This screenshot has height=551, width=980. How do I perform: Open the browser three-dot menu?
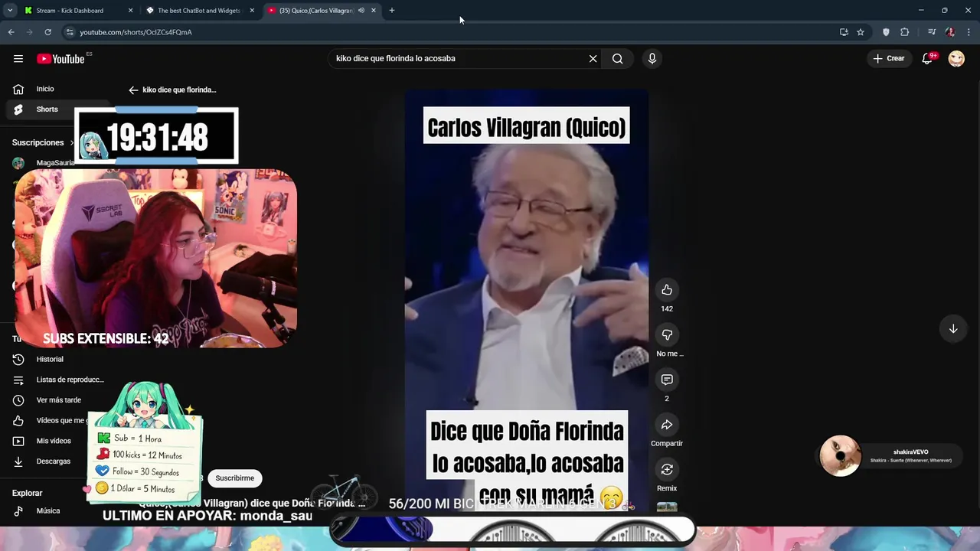tap(969, 32)
